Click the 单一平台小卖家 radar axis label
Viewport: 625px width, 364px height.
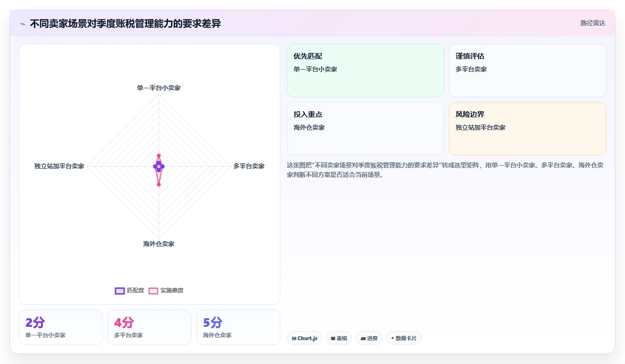[159, 88]
